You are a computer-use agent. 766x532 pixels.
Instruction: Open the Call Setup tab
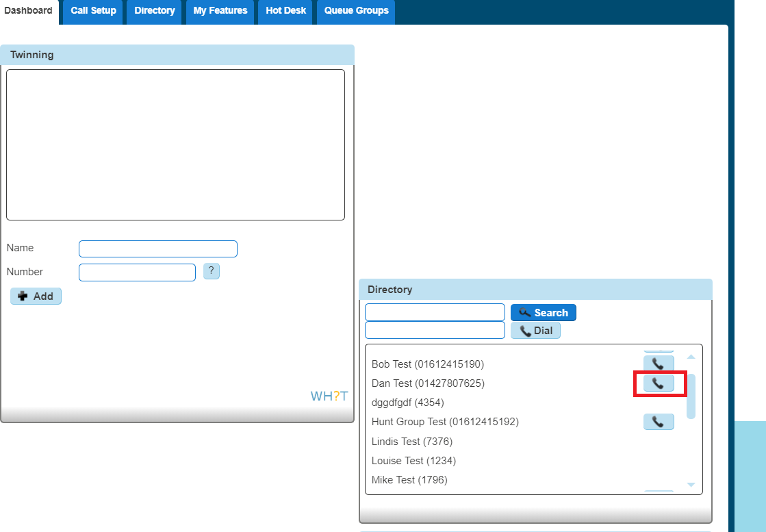click(93, 11)
